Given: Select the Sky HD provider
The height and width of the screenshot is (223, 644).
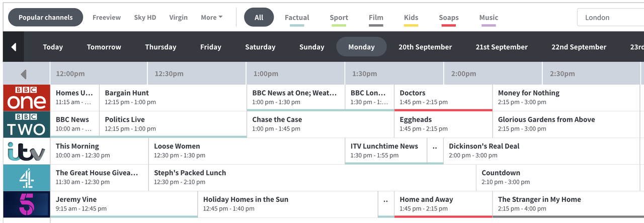Looking at the screenshot, I should 145,17.
